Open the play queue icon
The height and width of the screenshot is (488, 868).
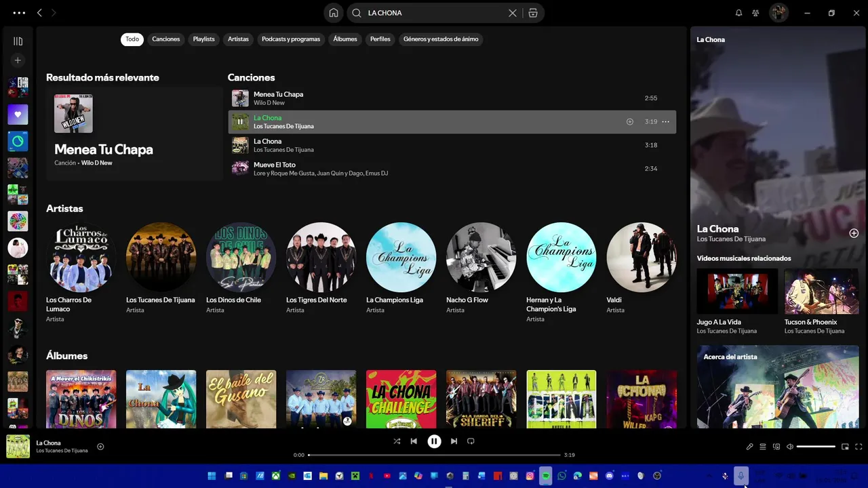point(763,447)
